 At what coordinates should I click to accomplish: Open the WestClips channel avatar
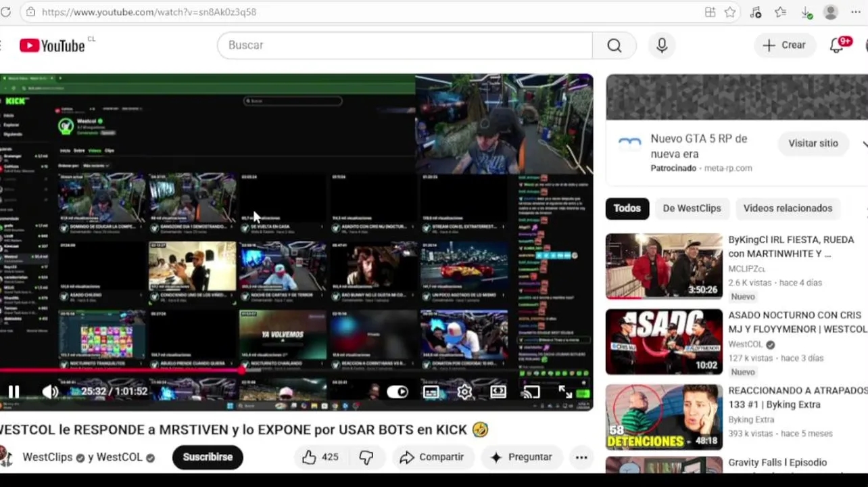tap(6, 457)
